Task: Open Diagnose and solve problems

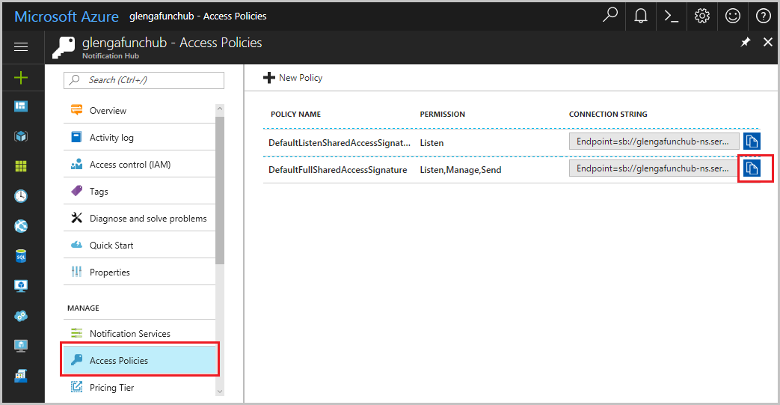Action: pyautogui.click(x=139, y=218)
